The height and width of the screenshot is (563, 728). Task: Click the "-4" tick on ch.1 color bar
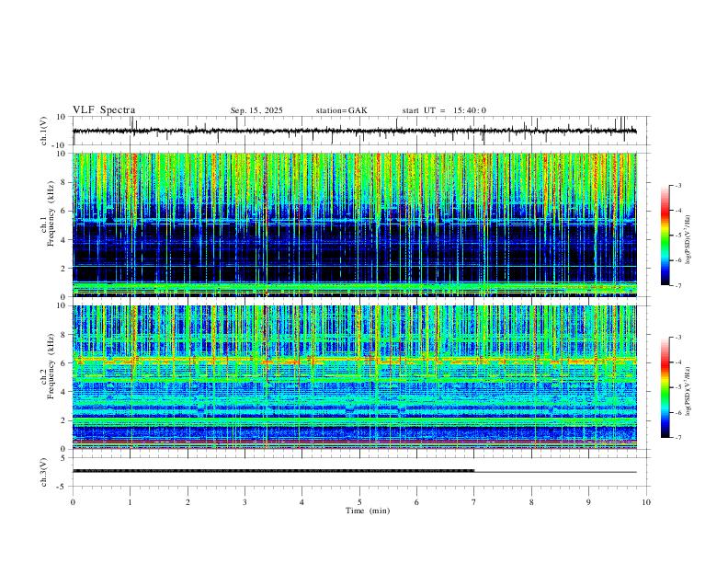[678, 211]
